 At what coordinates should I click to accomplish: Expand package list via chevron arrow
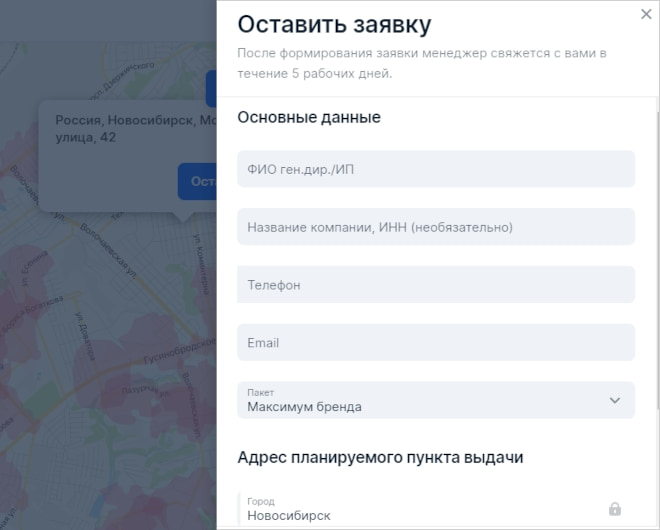(615, 400)
